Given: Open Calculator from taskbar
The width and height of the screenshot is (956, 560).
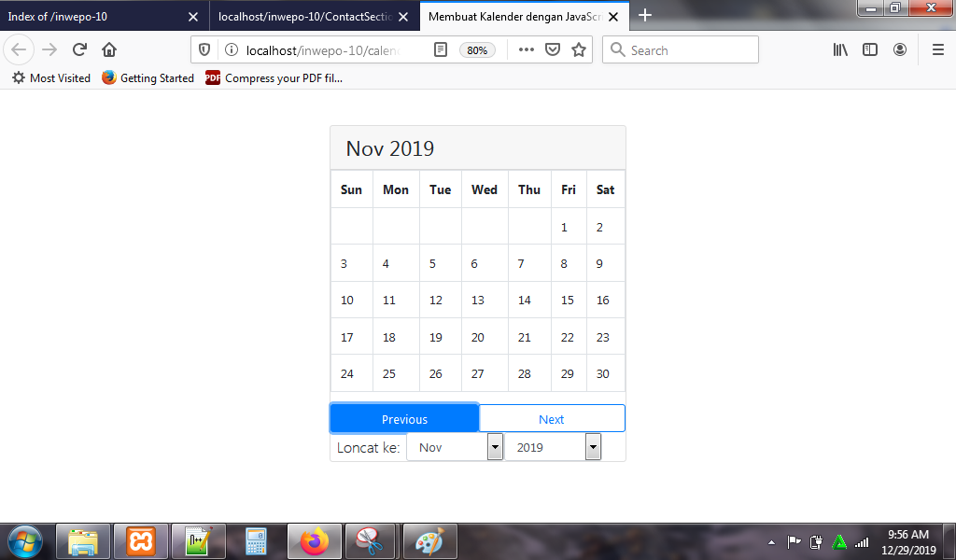Looking at the screenshot, I should point(256,541).
